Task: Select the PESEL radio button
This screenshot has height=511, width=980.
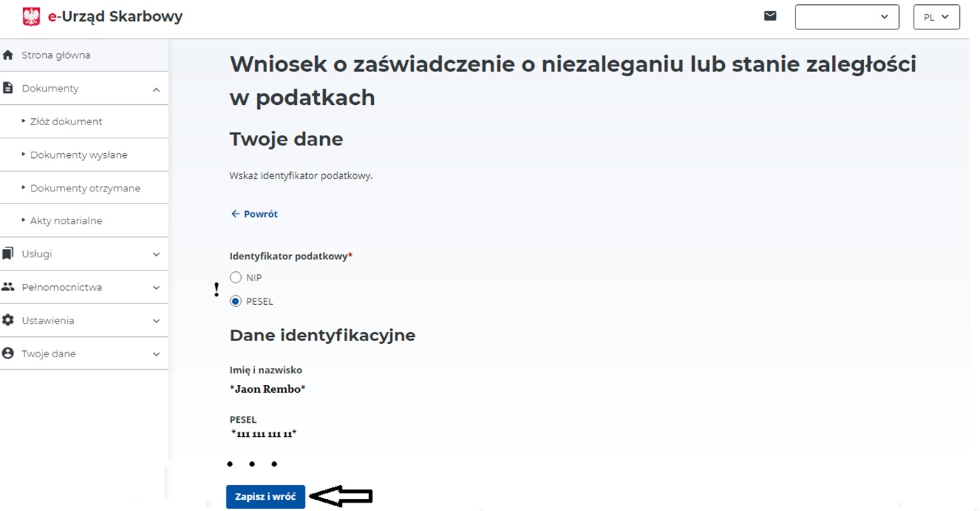Action: pos(236,301)
